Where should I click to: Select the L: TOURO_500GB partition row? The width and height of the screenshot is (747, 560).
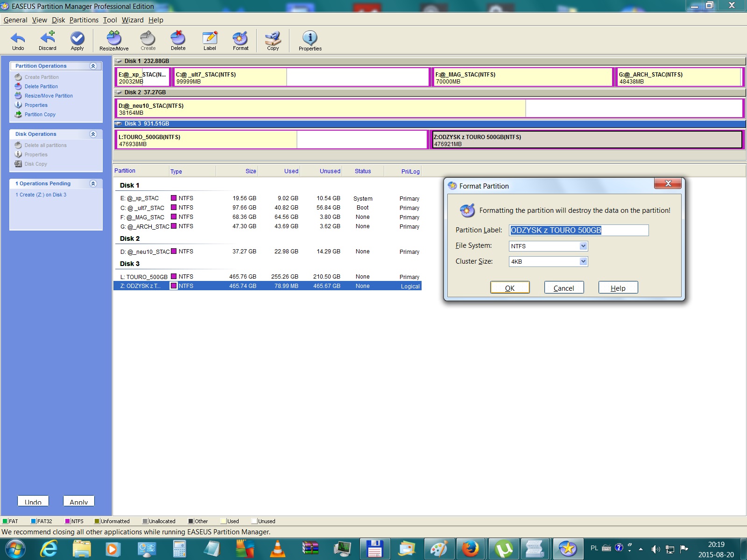(x=267, y=277)
